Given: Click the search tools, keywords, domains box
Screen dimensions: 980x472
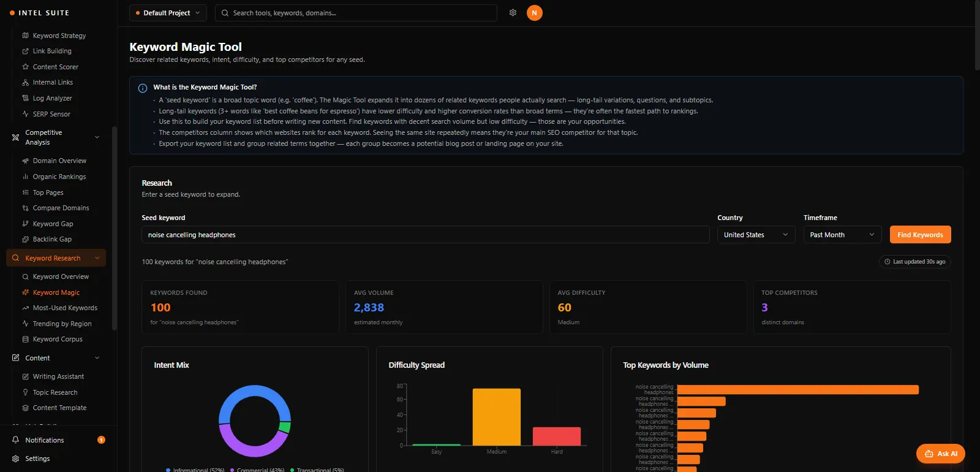Looking at the screenshot, I should point(356,13).
